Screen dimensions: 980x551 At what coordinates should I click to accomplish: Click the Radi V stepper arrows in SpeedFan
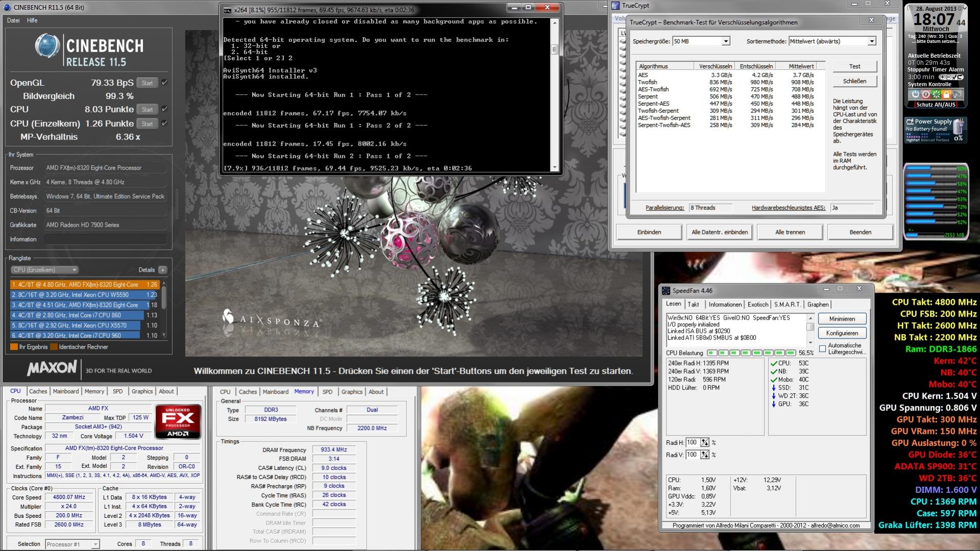705,454
